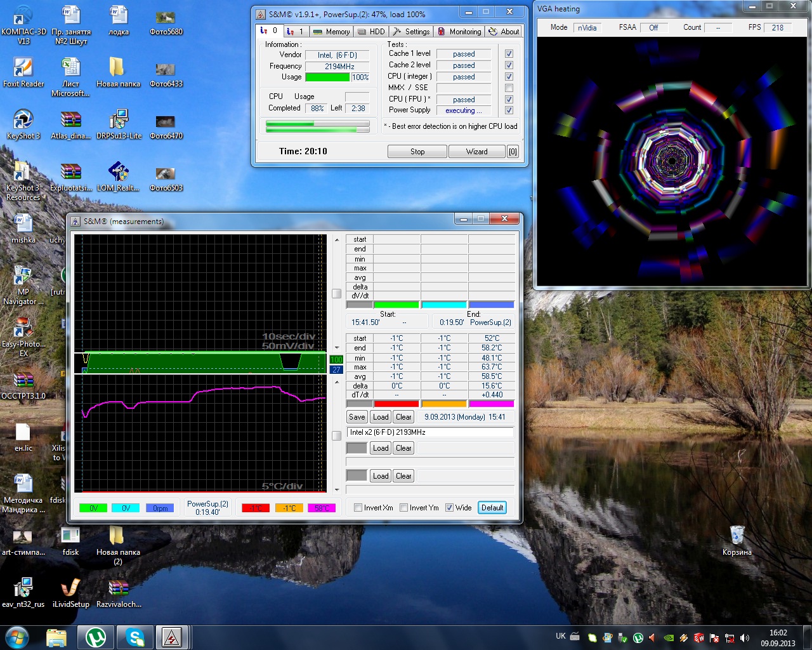Click the Intel x2 description text field
This screenshot has height=650, width=812.
click(x=429, y=432)
